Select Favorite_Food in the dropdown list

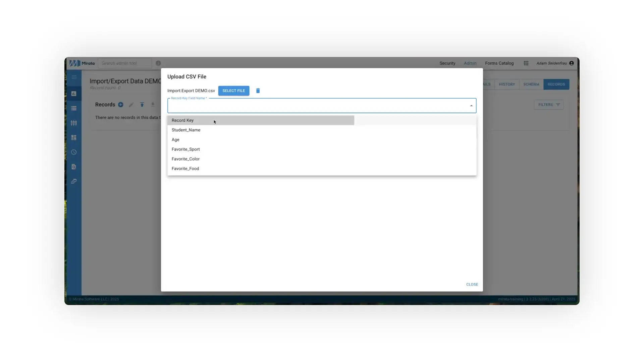tap(185, 168)
